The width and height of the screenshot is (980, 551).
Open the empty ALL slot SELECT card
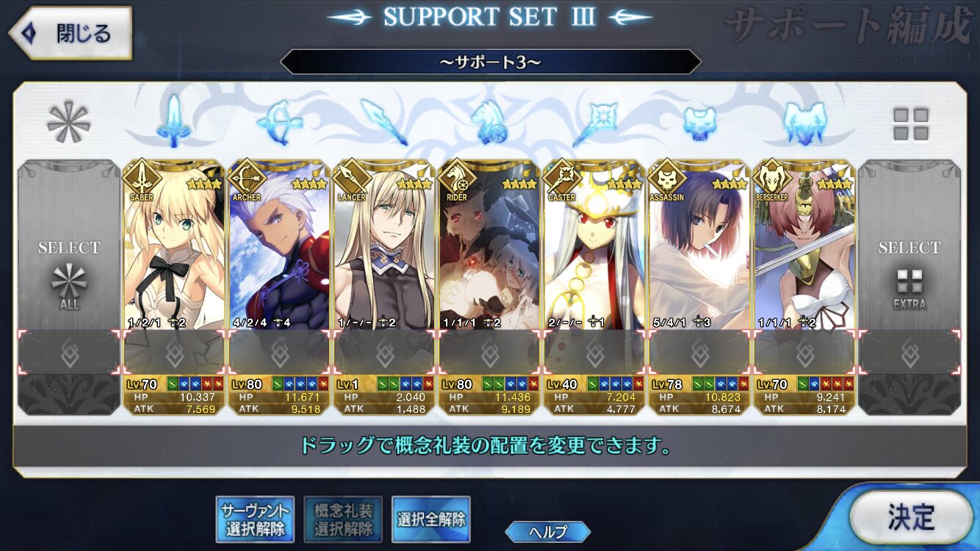69,287
